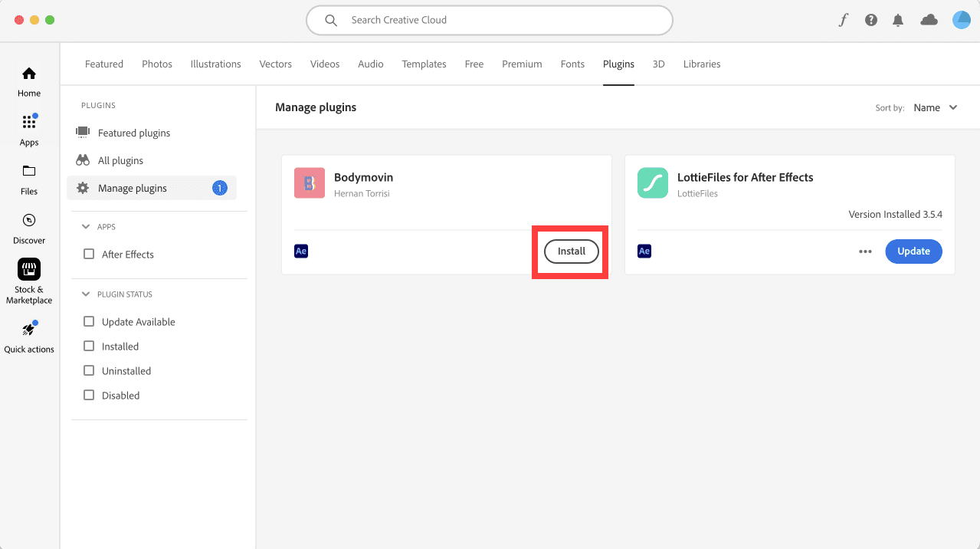
Task: Switch to the Templates tab
Action: click(424, 64)
